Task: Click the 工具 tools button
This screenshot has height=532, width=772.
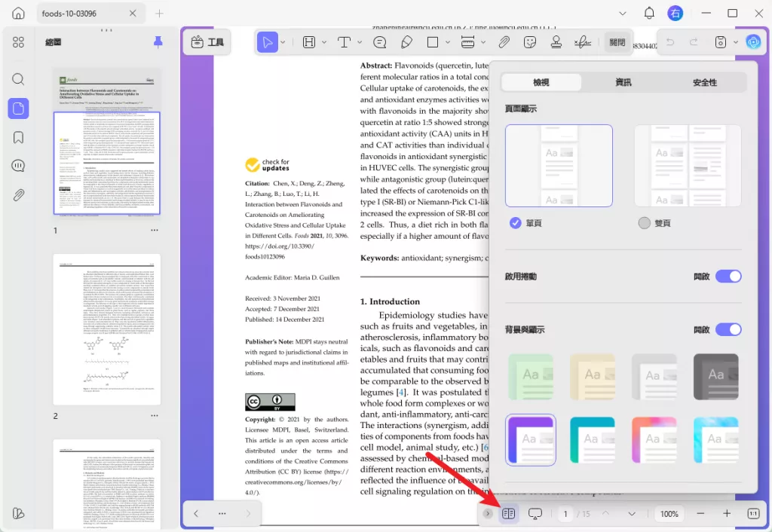Action: (x=207, y=42)
